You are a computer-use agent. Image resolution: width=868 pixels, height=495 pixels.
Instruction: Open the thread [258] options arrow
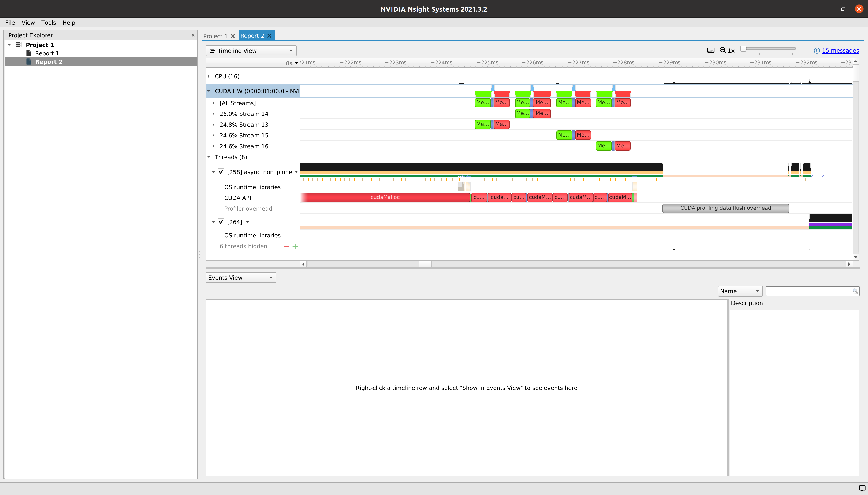296,172
